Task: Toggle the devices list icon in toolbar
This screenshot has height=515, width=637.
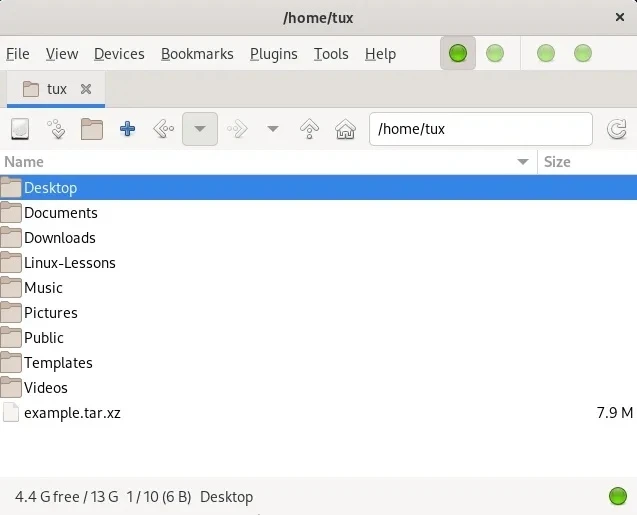Action: pos(20,129)
